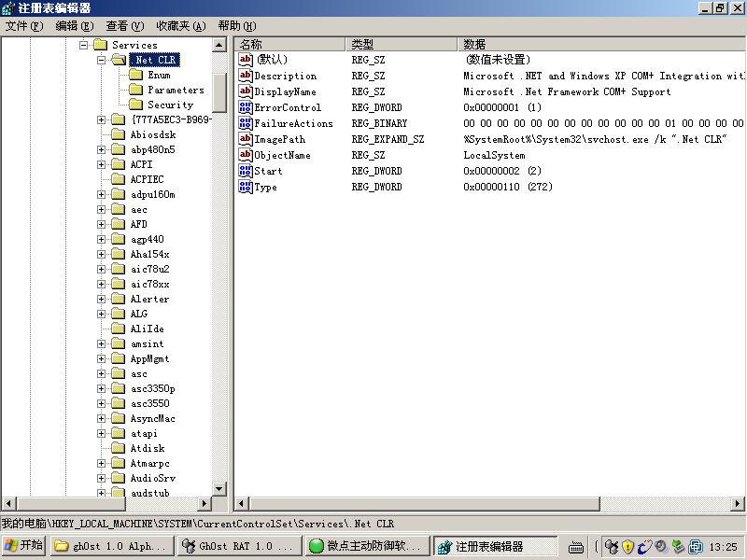Click the shield icon in system tray

627,547
